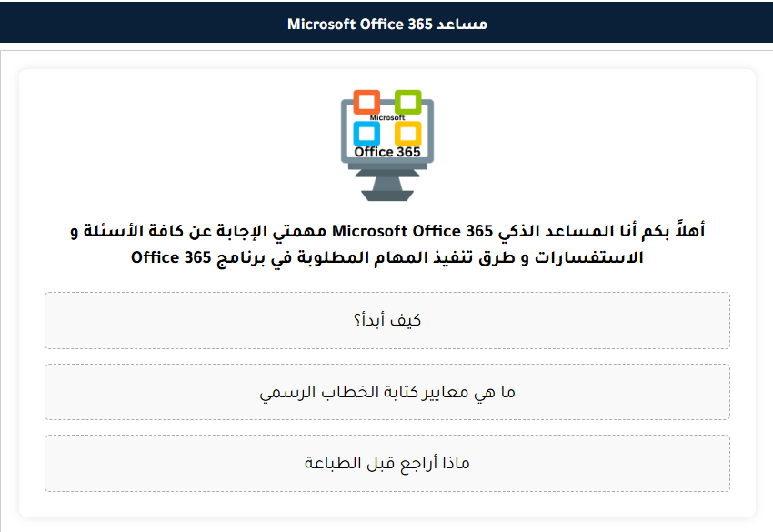Click the small "Microsoft" text inside the logo

(387, 117)
